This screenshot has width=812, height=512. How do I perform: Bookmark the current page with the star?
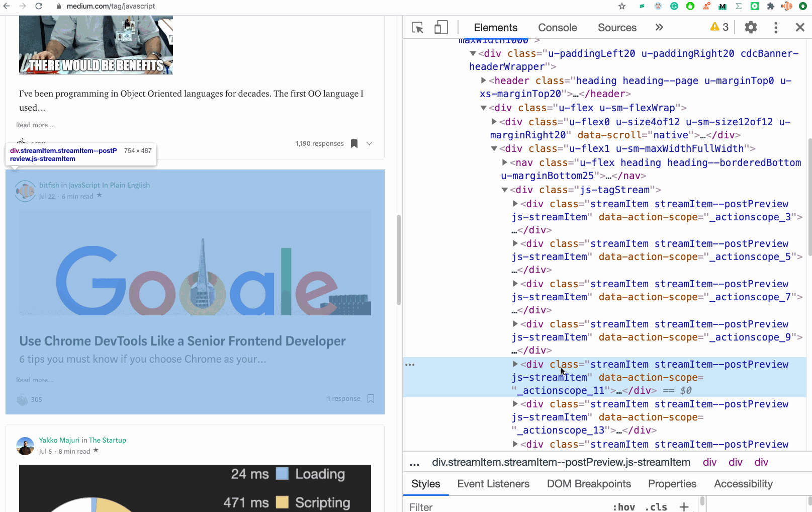(622, 6)
